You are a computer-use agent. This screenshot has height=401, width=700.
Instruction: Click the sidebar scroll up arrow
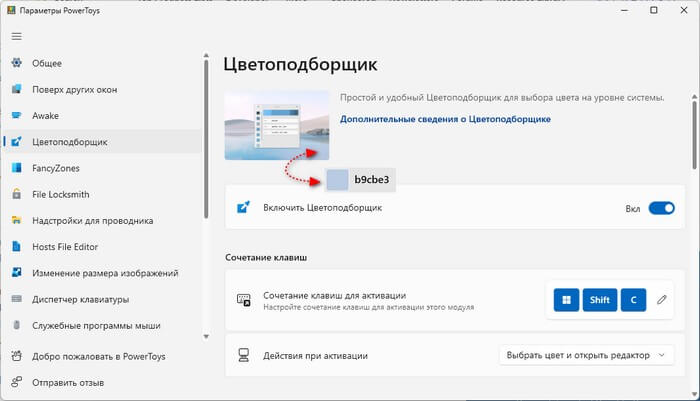click(x=206, y=55)
